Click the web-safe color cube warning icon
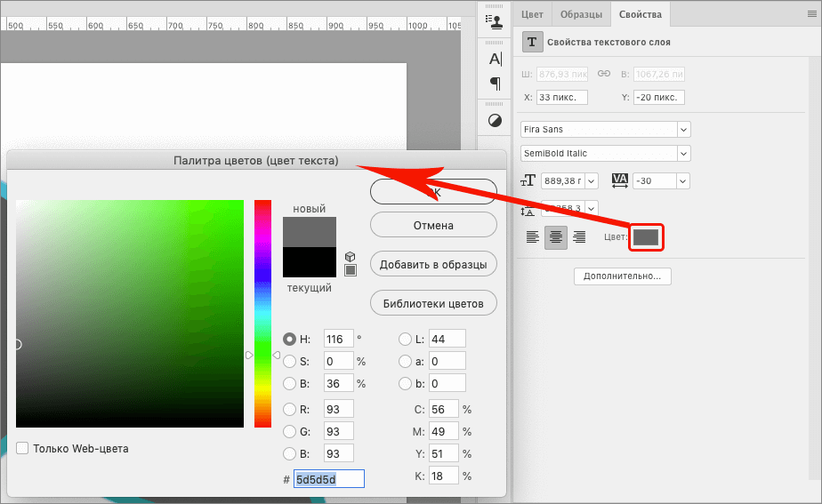The image size is (822, 504). click(350, 256)
